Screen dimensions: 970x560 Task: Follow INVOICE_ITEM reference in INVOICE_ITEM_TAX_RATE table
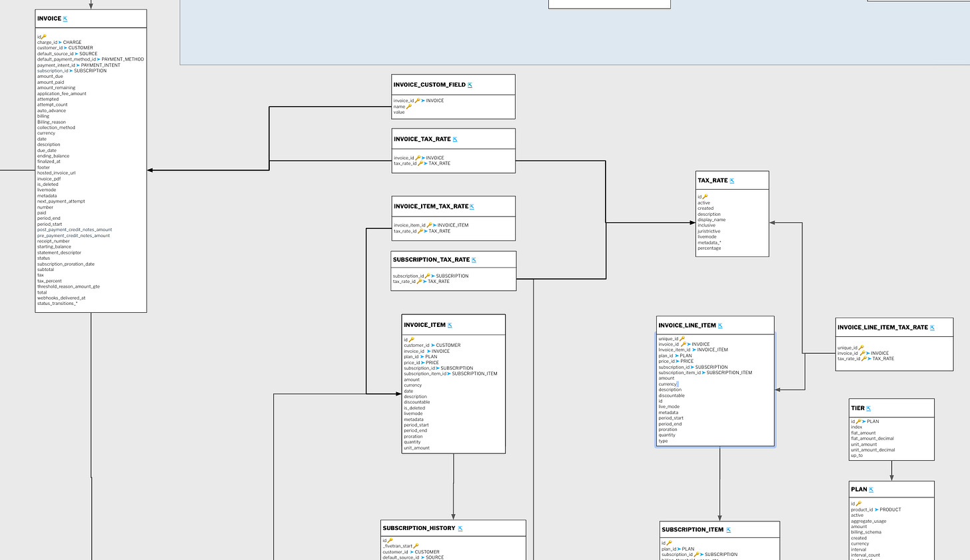pos(453,225)
